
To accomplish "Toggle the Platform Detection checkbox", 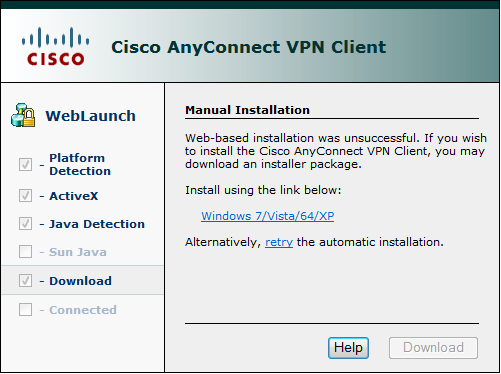I will tap(25, 164).
